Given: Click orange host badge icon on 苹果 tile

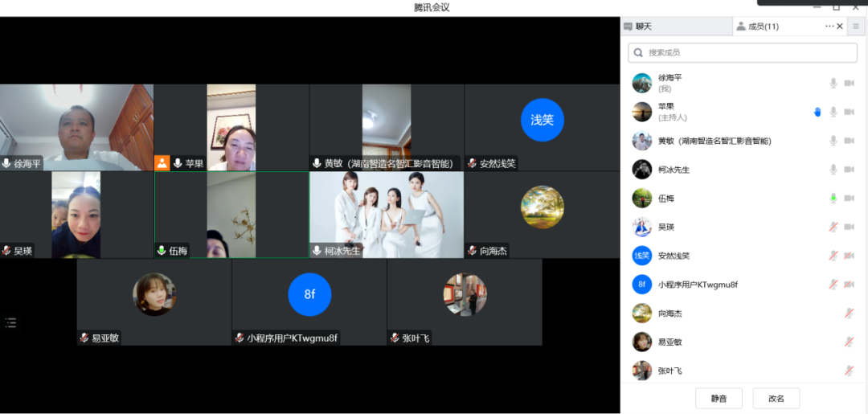Looking at the screenshot, I should pos(162,163).
